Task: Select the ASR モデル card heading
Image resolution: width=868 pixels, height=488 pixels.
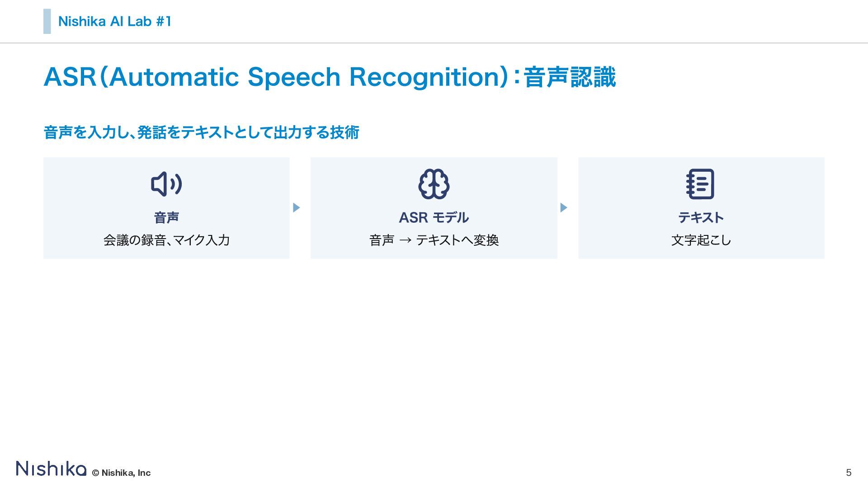Action: pyautogui.click(x=434, y=218)
